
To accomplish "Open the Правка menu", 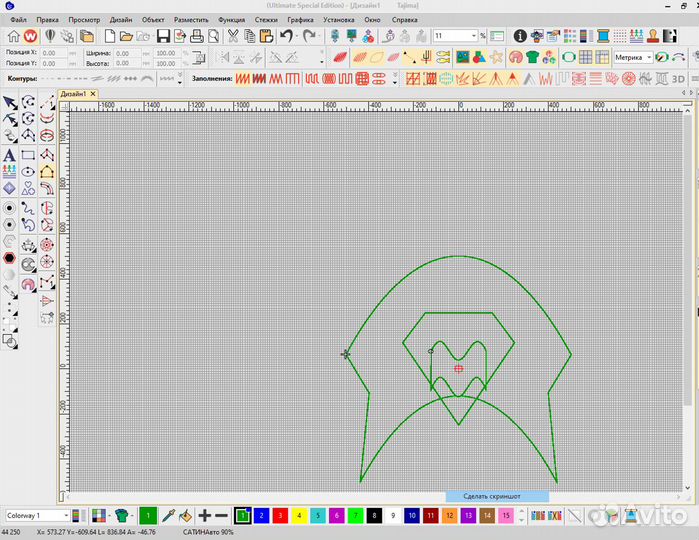I will 47,20.
